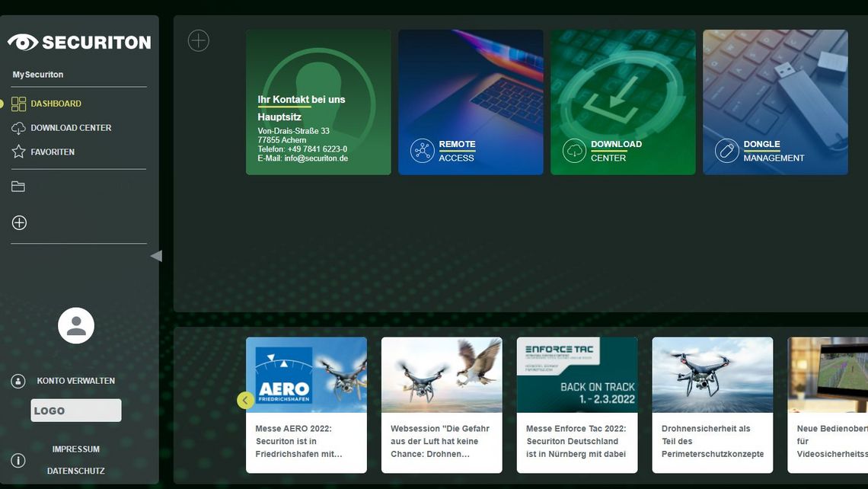The width and height of the screenshot is (868, 489).
Task: Open the Datenschutz link
Action: (x=76, y=471)
